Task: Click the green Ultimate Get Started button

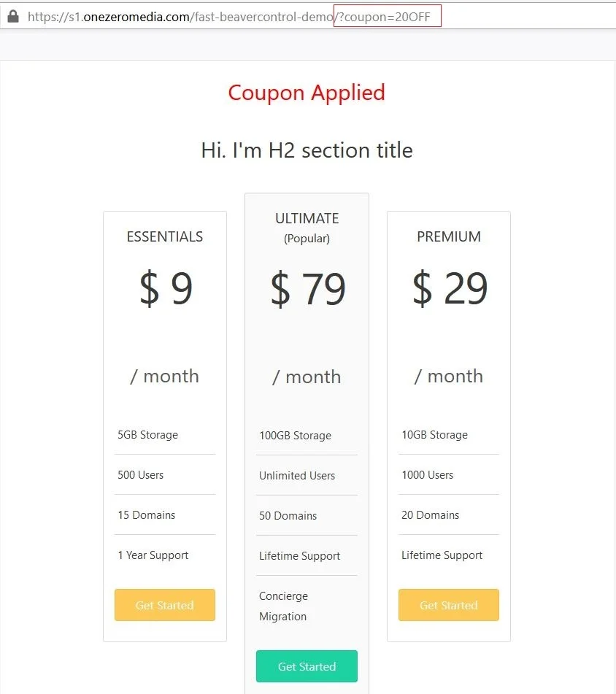Action: [307, 666]
